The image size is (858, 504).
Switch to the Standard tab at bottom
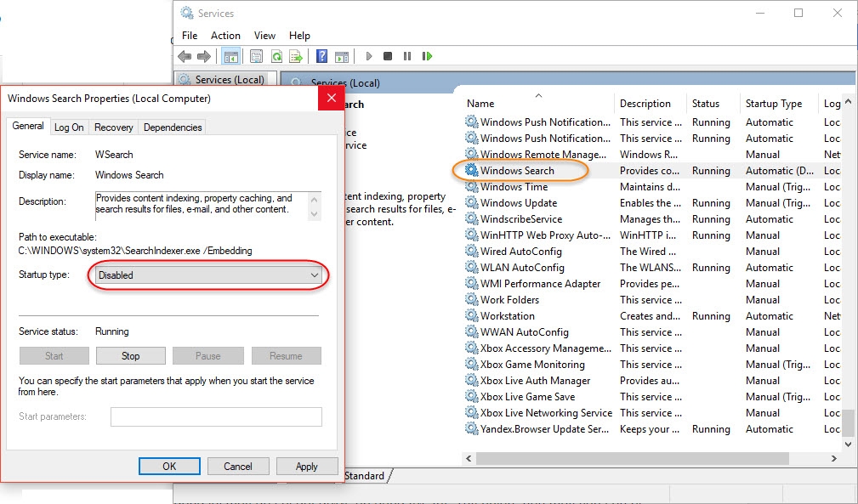(365, 476)
